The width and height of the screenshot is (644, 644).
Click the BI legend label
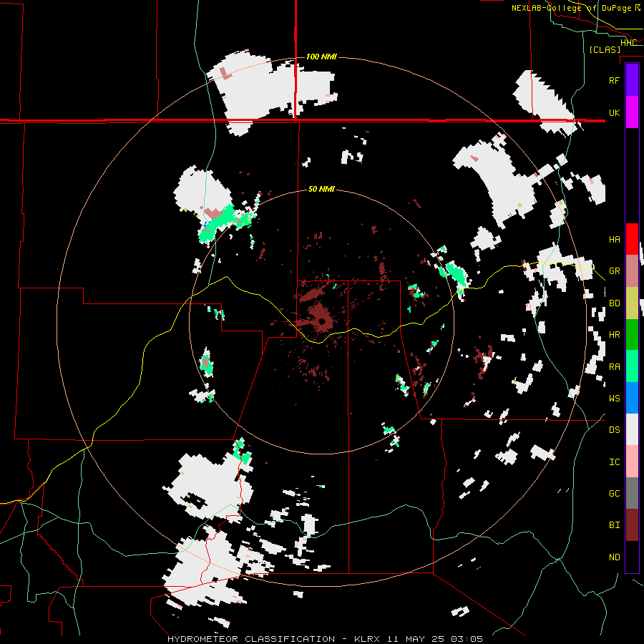point(614,525)
